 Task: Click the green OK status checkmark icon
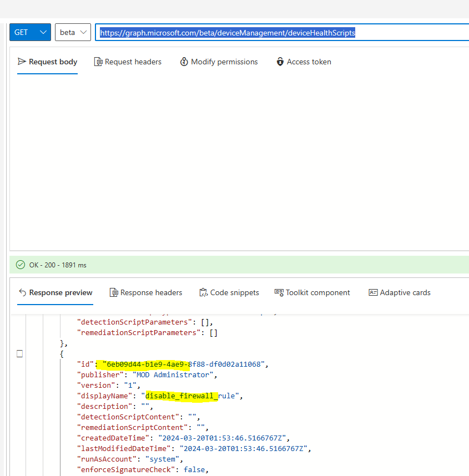tap(21, 265)
